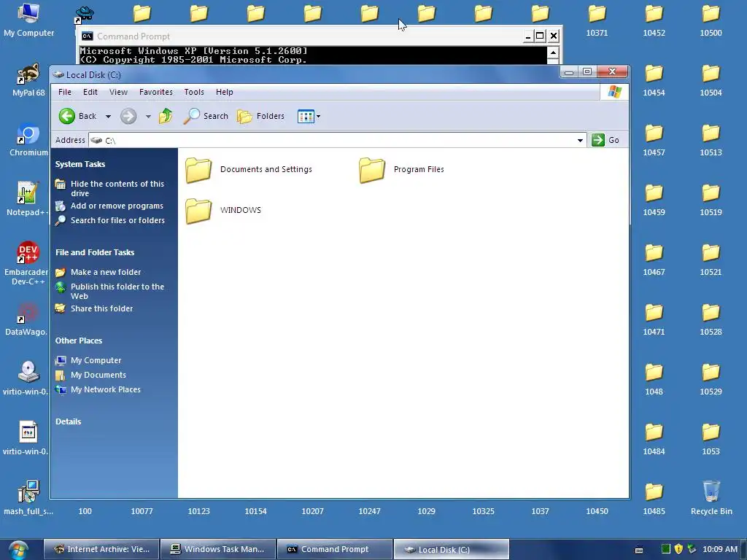
Task: Select desktop folder 10513
Action: pos(711,139)
